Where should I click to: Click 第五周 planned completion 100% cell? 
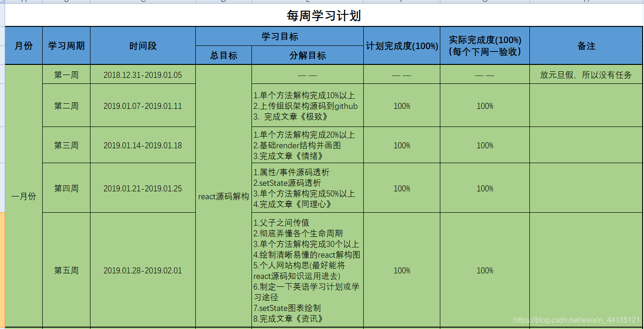402,270
